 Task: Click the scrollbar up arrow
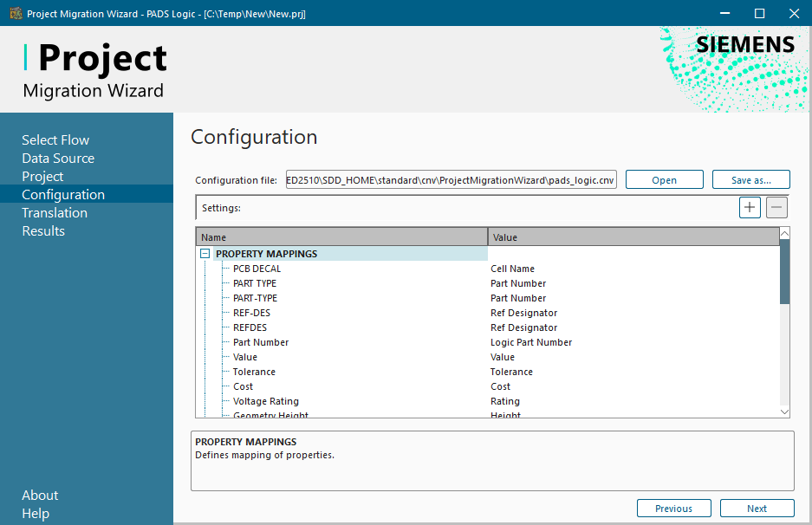785,234
